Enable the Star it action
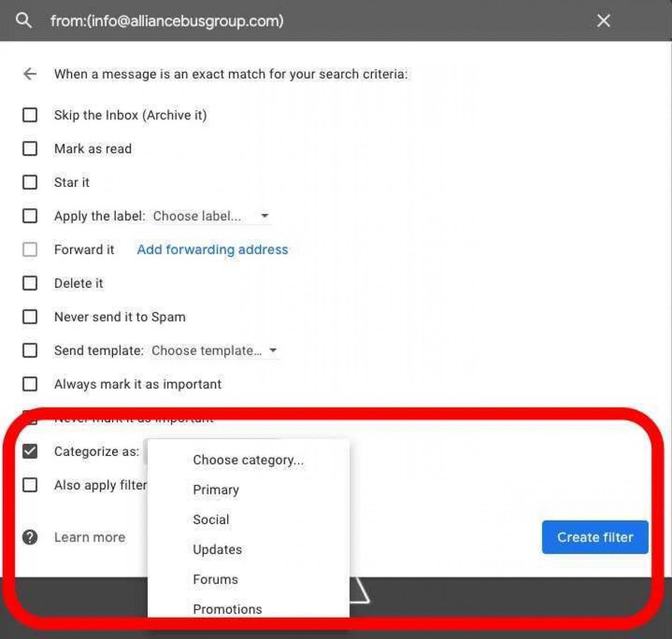Image resolution: width=672 pixels, height=639 pixels. point(30,182)
